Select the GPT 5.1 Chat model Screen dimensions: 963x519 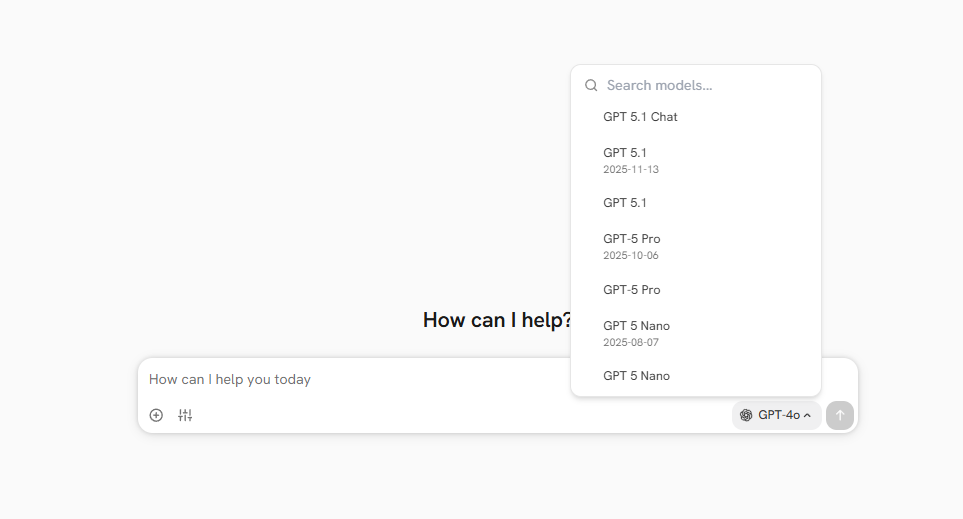pyautogui.click(x=640, y=117)
